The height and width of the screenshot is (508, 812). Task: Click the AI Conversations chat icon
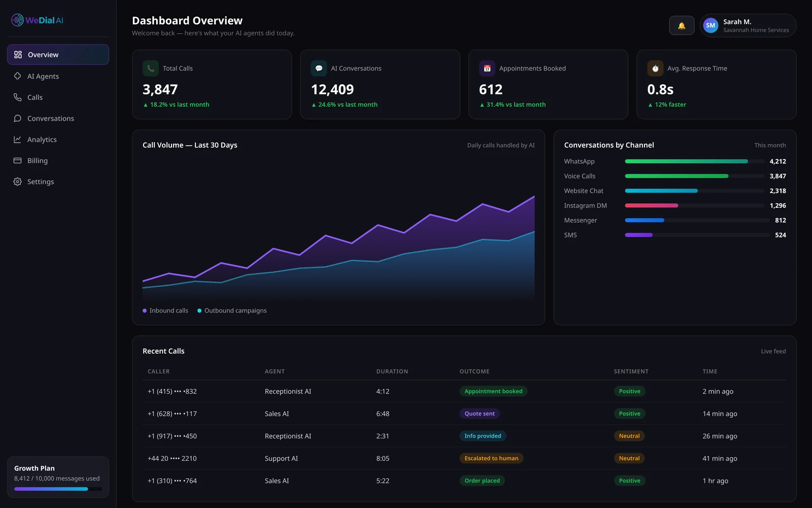pyautogui.click(x=319, y=68)
